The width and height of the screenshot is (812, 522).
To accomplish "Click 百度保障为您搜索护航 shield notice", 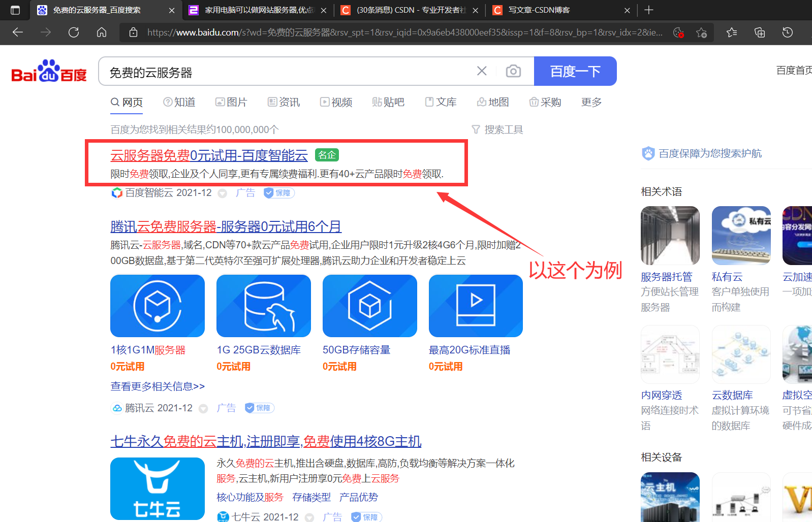I will (x=702, y=153).
